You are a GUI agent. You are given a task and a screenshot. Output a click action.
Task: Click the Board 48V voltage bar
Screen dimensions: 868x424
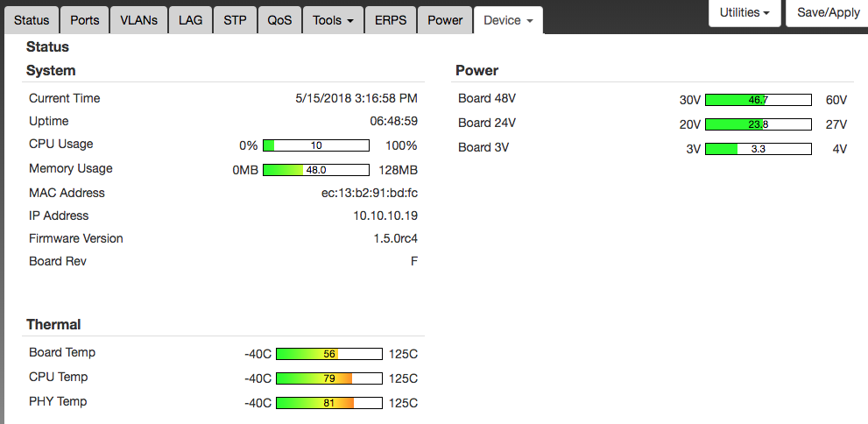[759, 100]
